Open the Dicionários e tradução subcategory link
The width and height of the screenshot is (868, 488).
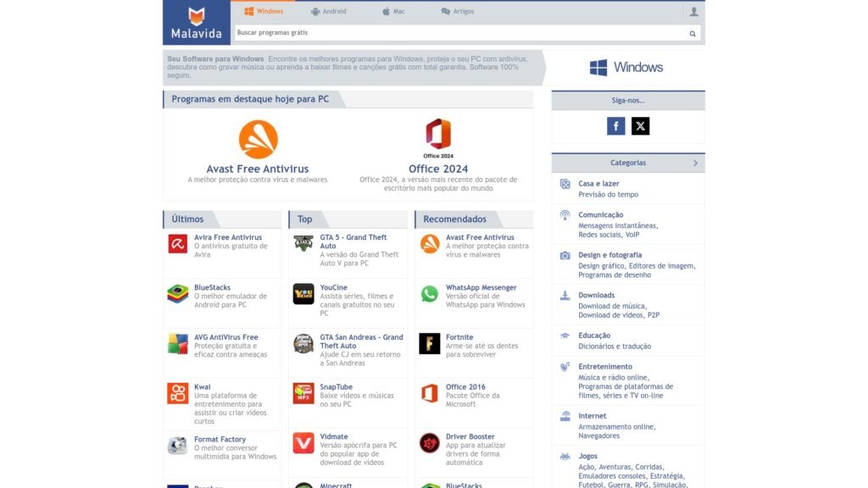pos(615,347)
